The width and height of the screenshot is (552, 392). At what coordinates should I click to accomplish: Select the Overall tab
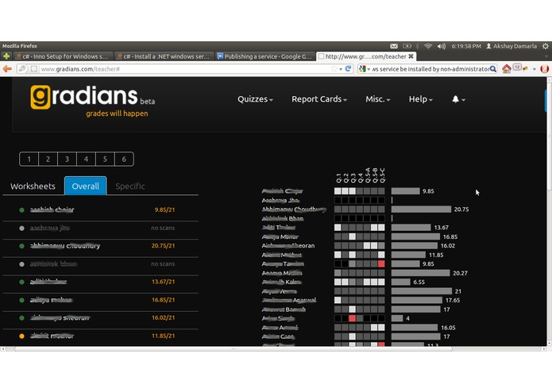coord(86,186)
